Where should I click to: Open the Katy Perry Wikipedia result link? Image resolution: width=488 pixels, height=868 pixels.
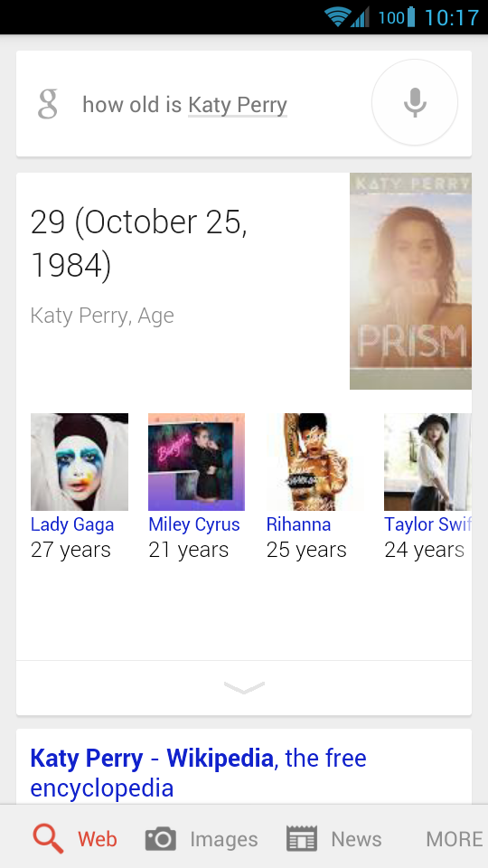coord(198,773)
